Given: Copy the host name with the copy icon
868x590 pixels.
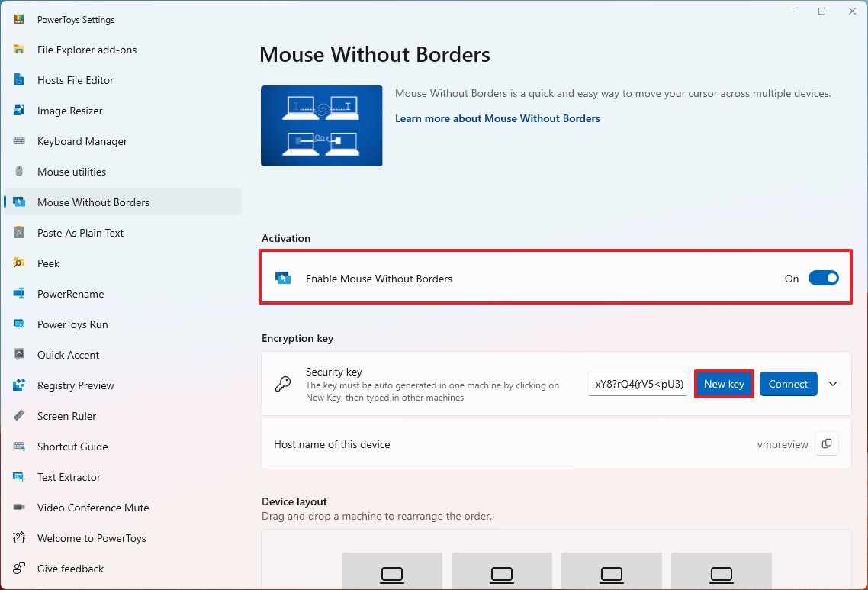Looking at the screenshot, I should [x=827, y=444].
